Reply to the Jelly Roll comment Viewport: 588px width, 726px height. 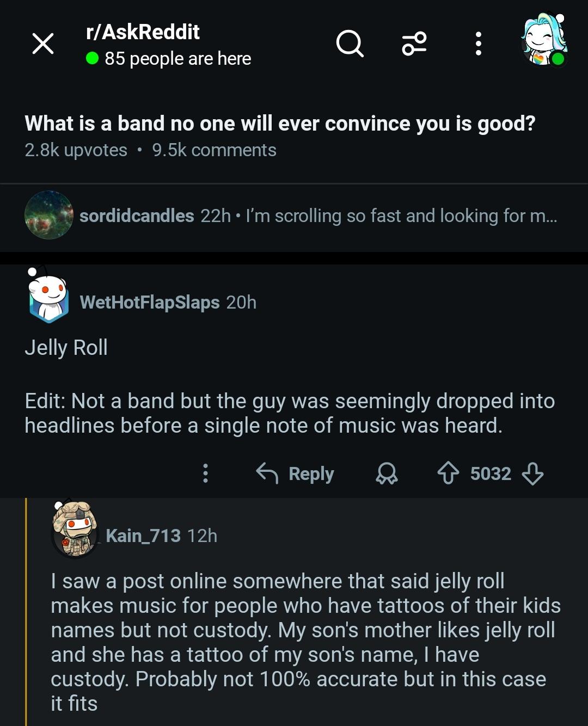pyautogui.click(x=297, y=473)
